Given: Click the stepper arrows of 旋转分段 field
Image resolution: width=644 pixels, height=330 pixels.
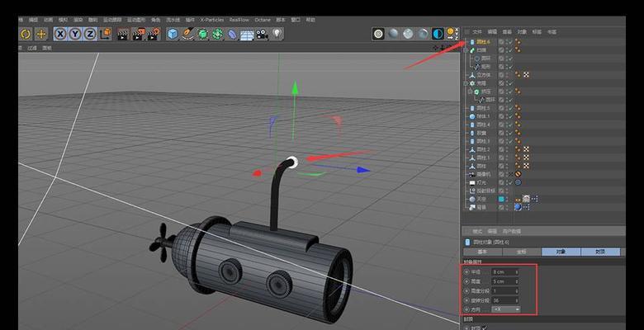Looking at the screenshot, I should [x=516, y=300].
